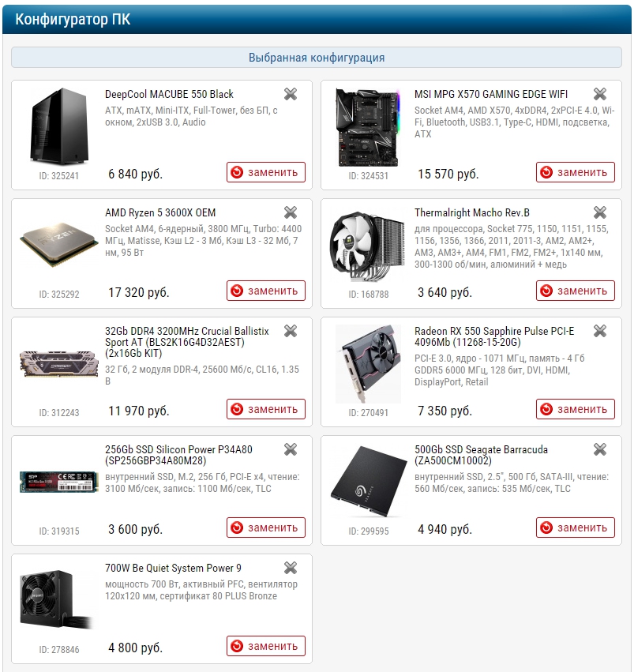Viewport: 634px width, 672px height.
Task: Open the Thermalright Macho Rev.B product title
Action: 472,212
